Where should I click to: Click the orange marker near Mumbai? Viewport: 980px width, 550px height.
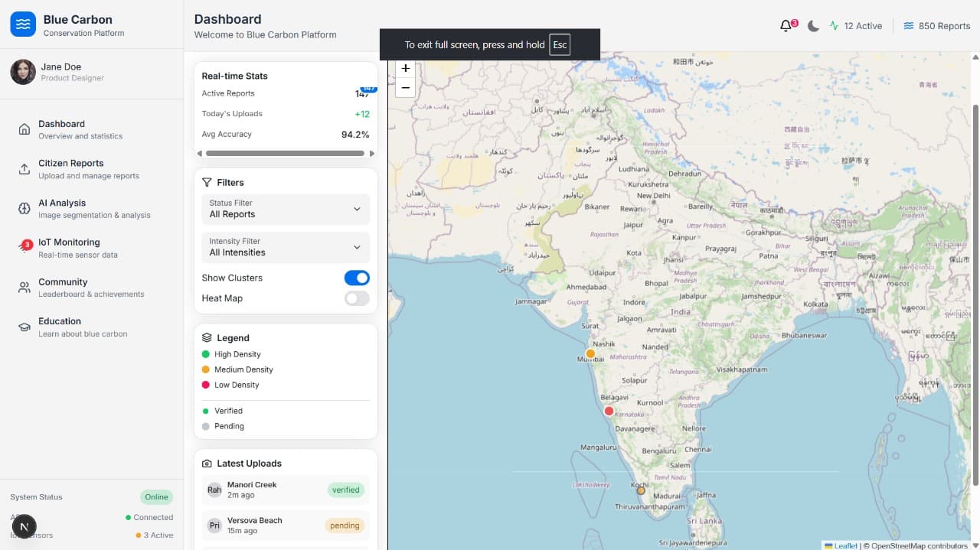click(x=590, y=353)
